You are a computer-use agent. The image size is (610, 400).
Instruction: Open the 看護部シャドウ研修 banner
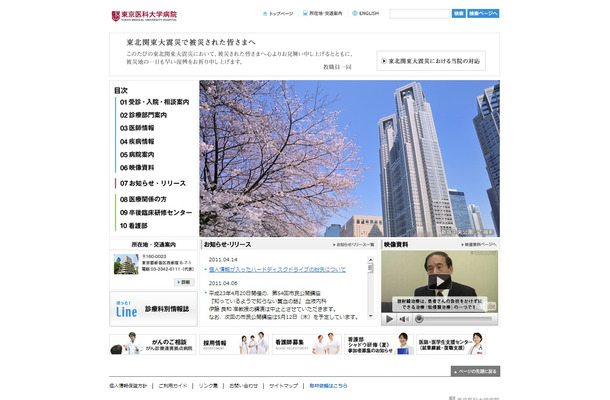click(379, 344)
